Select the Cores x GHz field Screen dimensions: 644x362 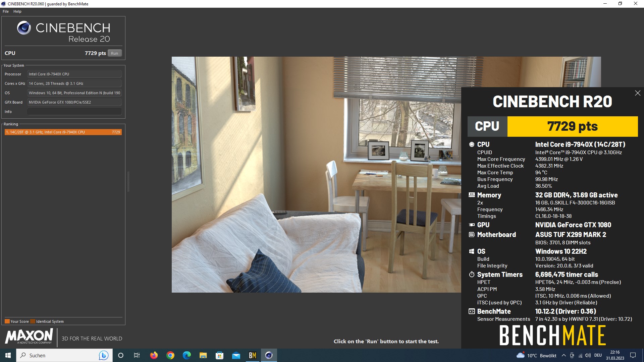(74, 83)
